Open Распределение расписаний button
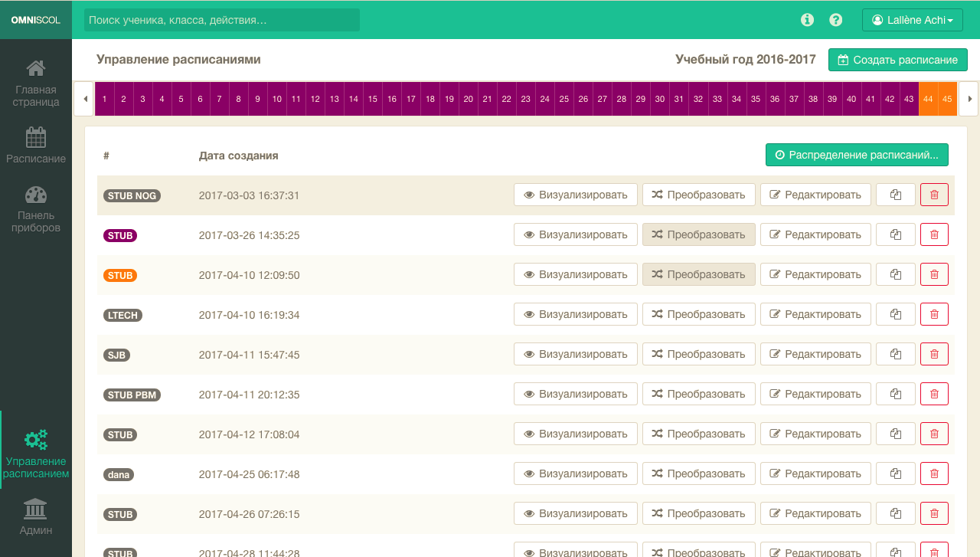The height and width of the screenshot is (557, 980). [x=857, y=155]
